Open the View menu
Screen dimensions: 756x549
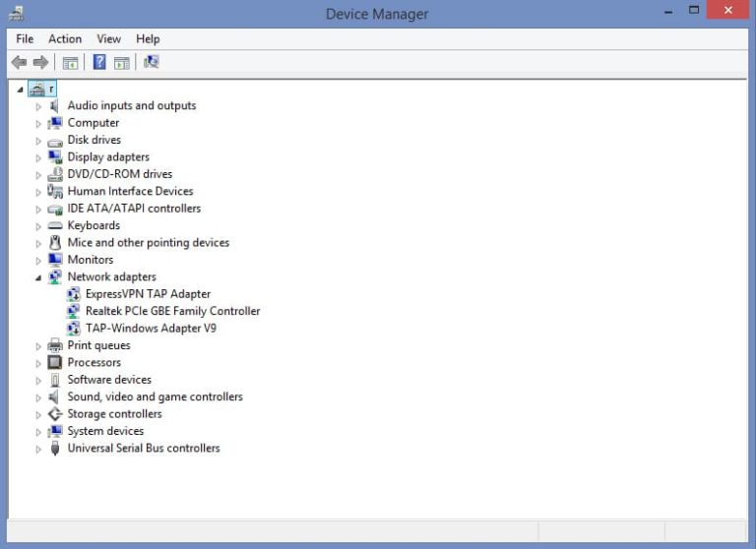pyautogui.click(x=109, y=39)
